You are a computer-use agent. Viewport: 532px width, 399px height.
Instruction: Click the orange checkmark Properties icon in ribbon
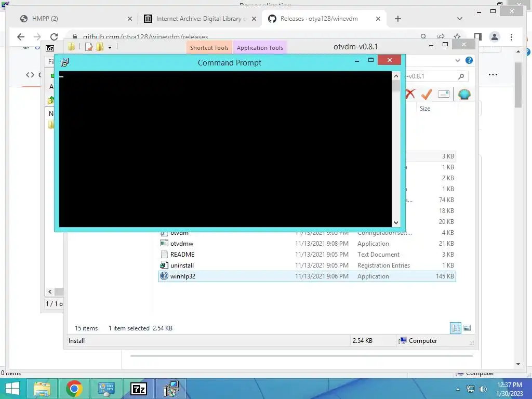[427, 94]
